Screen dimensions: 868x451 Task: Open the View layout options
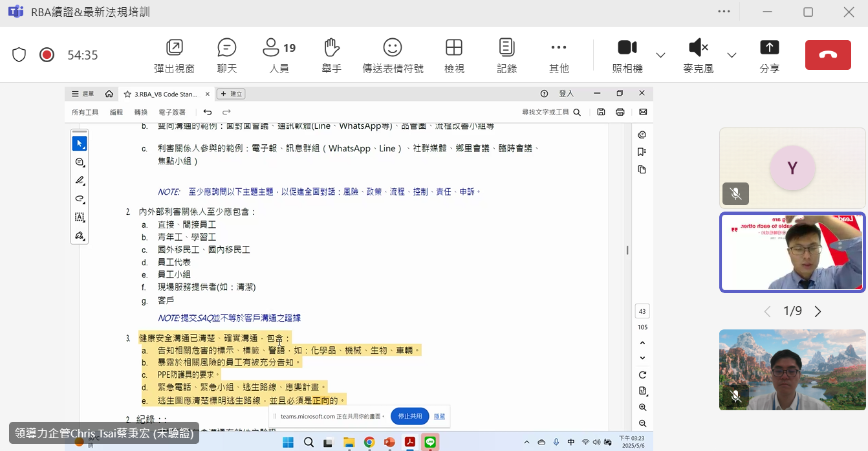454,55
